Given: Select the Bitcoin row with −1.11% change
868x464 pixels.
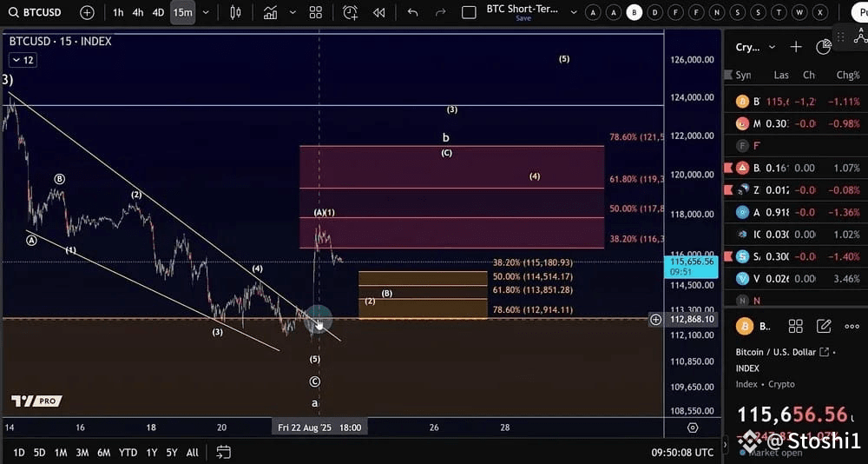Looking at the screenshot, I should 796,102.
